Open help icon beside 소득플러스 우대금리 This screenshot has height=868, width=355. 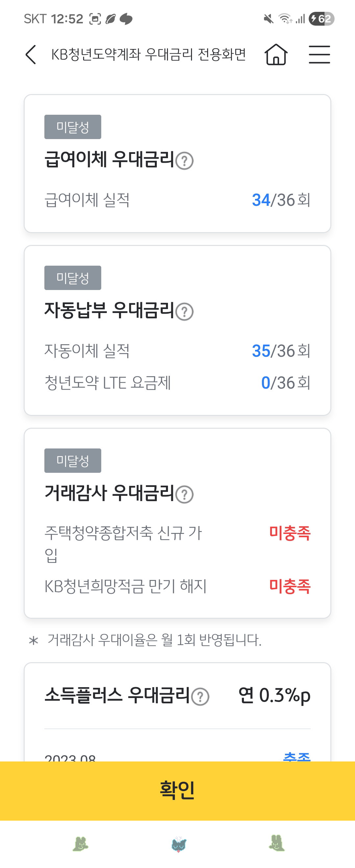pos(201,696)
